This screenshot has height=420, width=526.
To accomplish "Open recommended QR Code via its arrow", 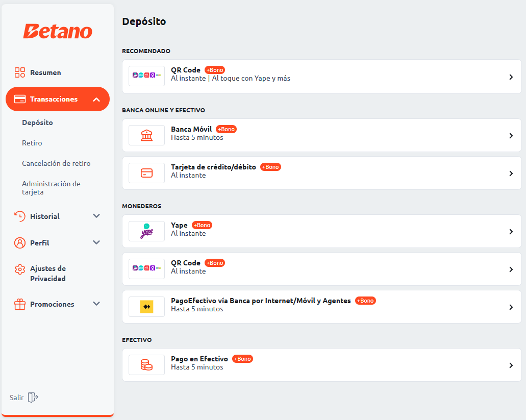I will [x=511, y=77].
